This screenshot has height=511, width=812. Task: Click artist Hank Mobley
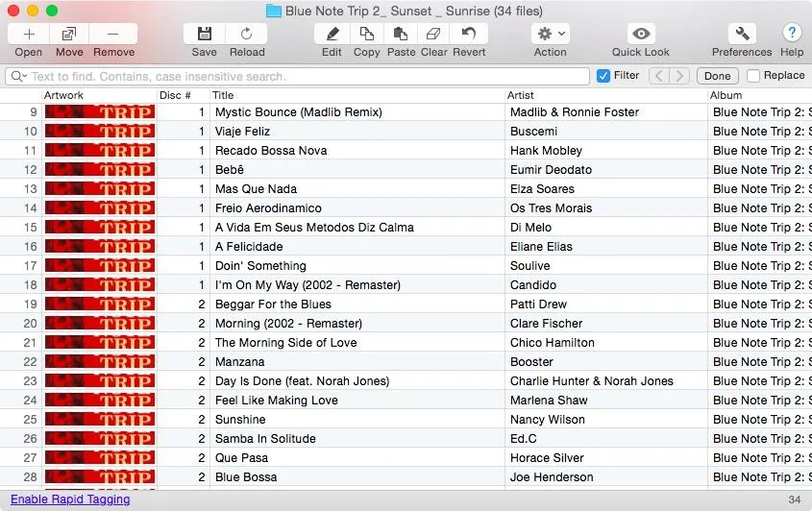click(546, 151)
